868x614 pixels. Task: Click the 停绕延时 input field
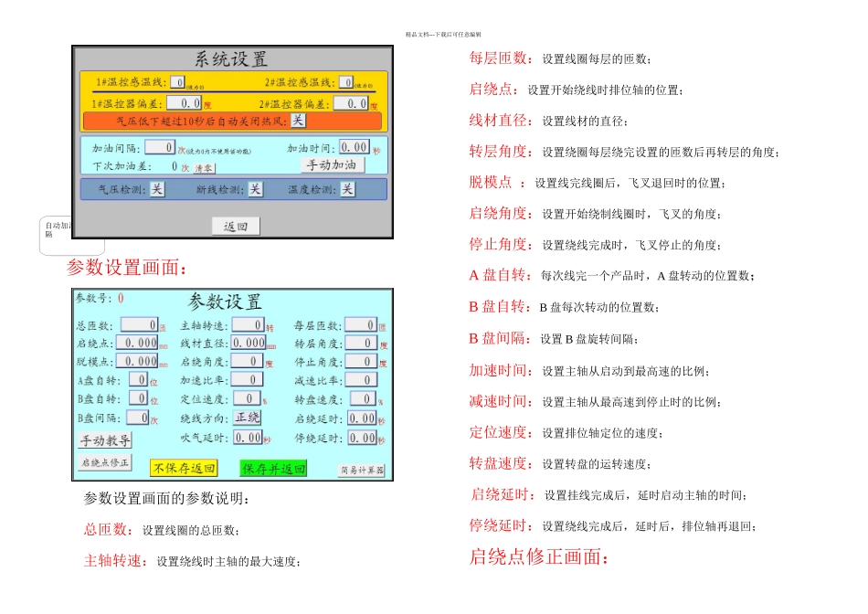(x=363, y=439)
